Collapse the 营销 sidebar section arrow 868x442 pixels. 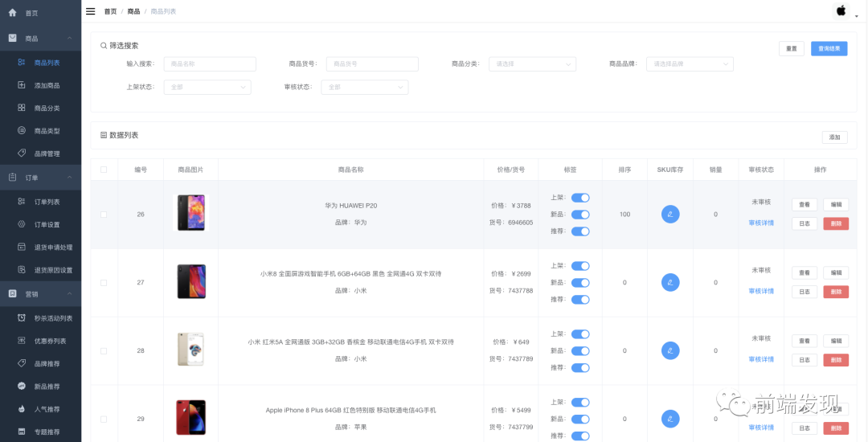70,294
